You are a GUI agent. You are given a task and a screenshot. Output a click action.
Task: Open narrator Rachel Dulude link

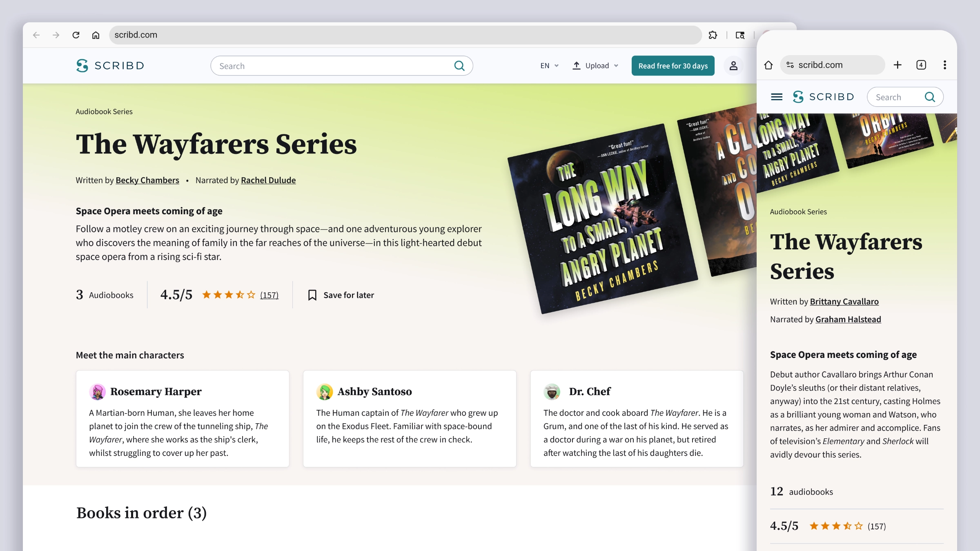268,180
